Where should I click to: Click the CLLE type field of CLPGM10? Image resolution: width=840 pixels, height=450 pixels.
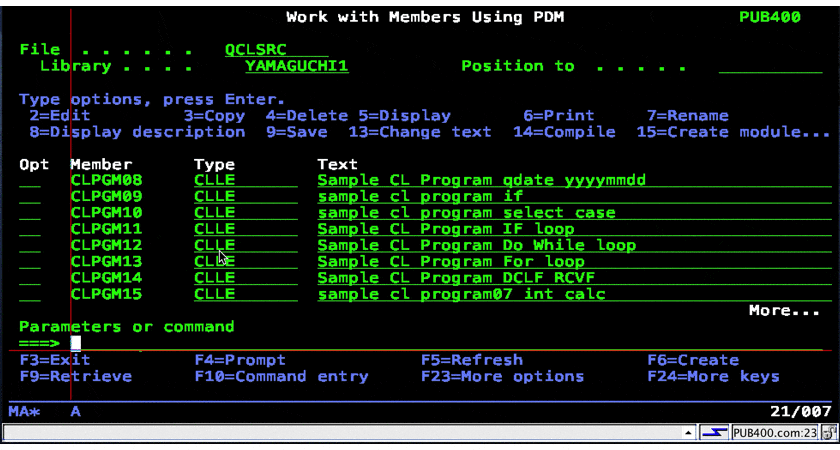pyautogui.click(x=246, y=213)
